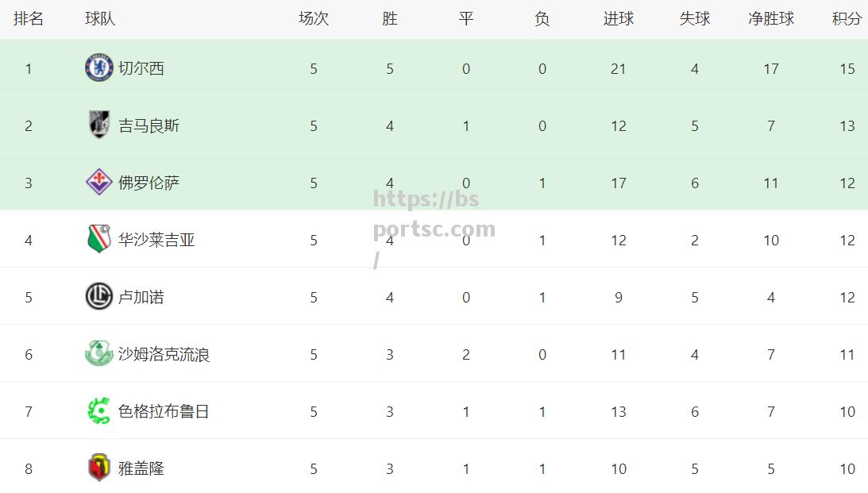
Task: Open the 吉马良斯 team name link
Action: (149, 125)
